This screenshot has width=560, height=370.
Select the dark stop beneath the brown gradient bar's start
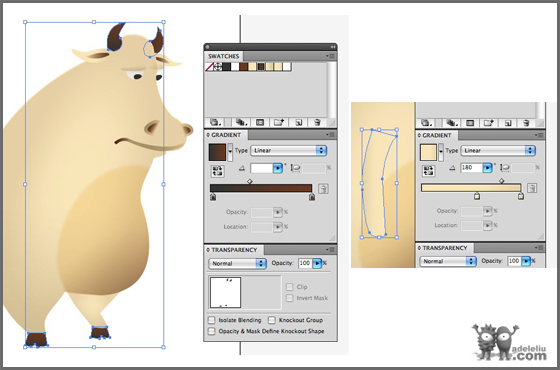[213, 197]
